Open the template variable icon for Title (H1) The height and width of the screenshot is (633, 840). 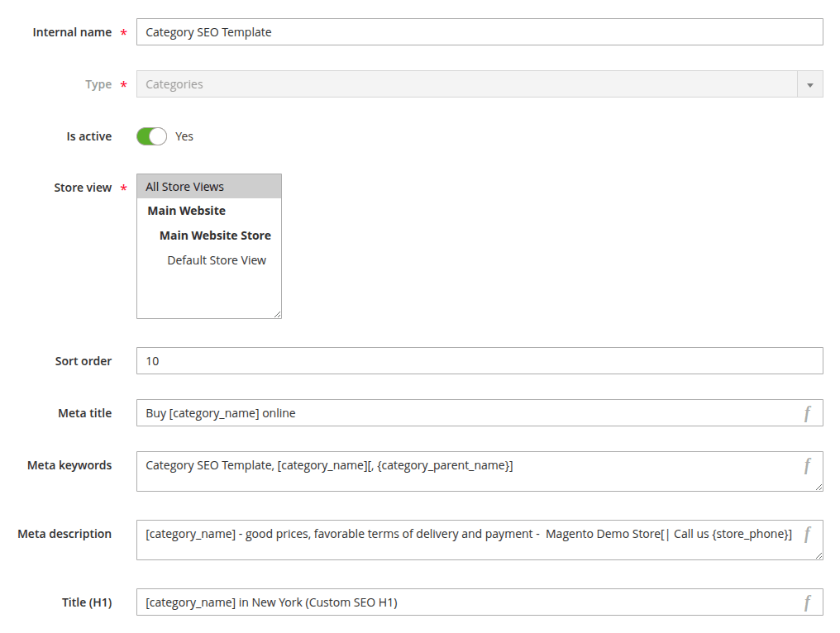(x=807, y=602)
